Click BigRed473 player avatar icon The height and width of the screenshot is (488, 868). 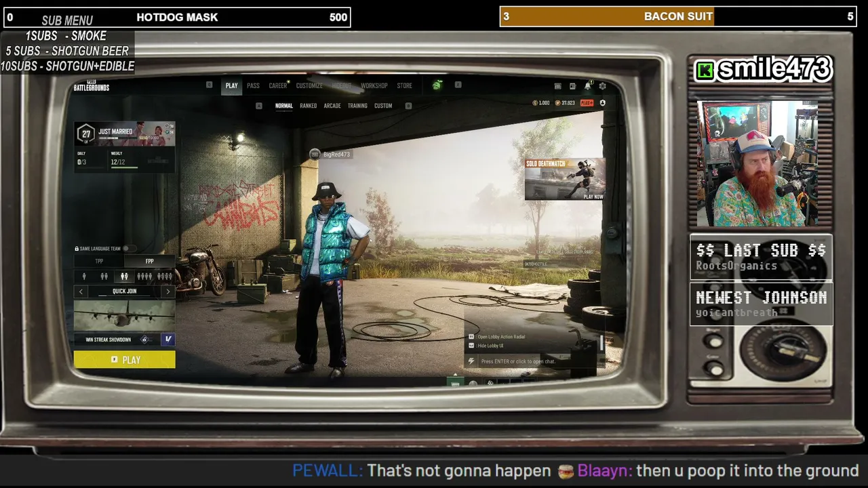coord(315,155)
